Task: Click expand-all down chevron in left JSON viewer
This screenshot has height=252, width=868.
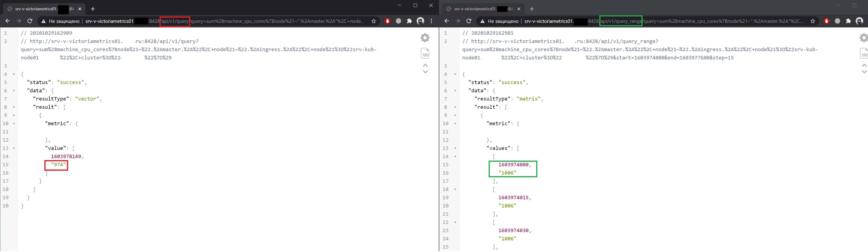Action: coord(426,72)
